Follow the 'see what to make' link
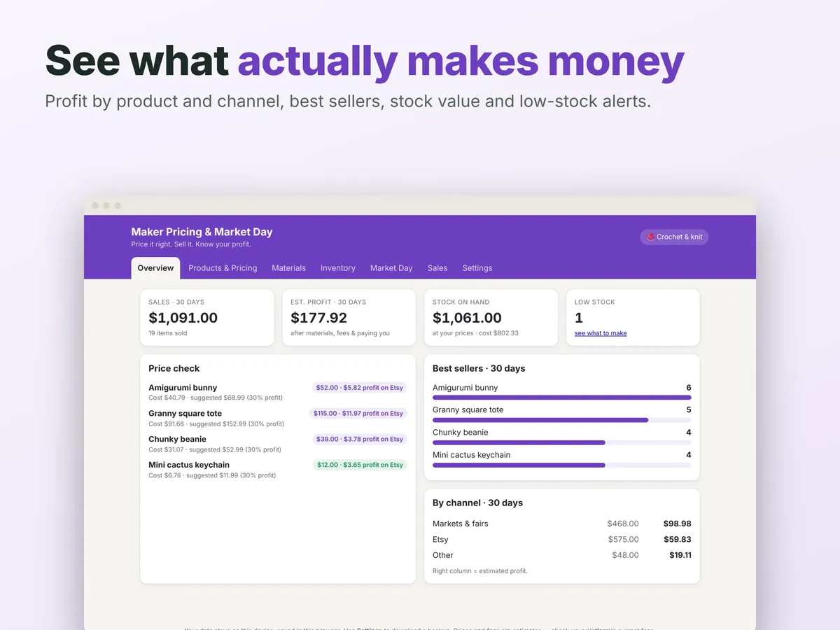 [601, 333]
